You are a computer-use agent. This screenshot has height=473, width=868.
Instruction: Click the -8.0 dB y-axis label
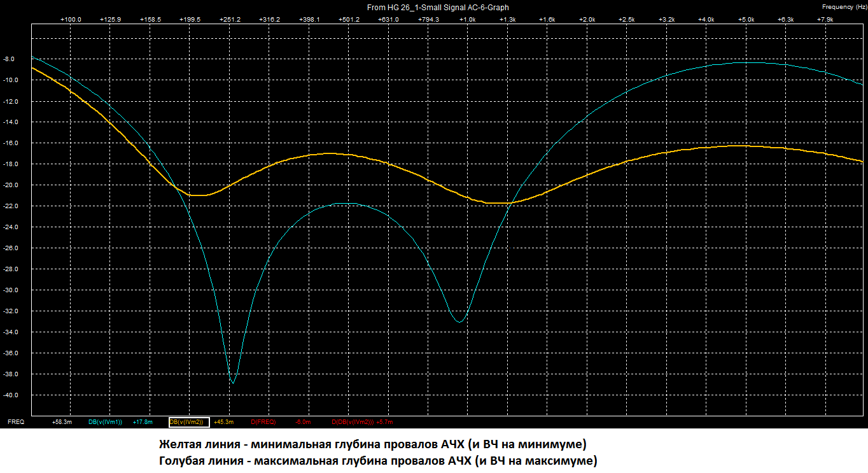(x=10, y=59)
